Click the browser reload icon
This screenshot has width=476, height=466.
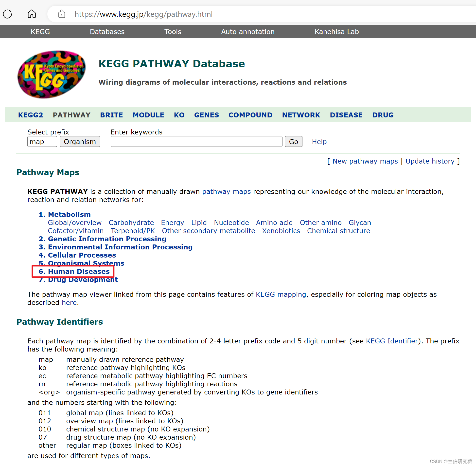point(7,14)
